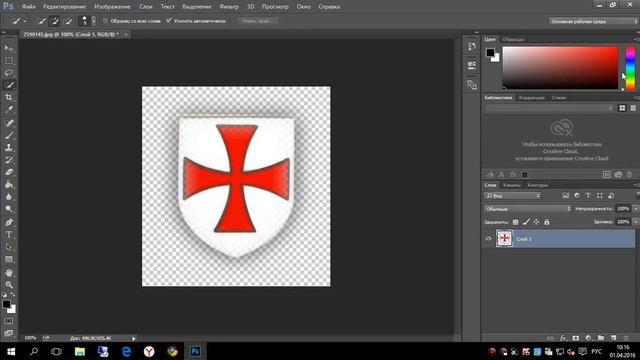This screenshot has width=640, height=360.
Task: Switch libraries to list view
Action: pos(633,108)
